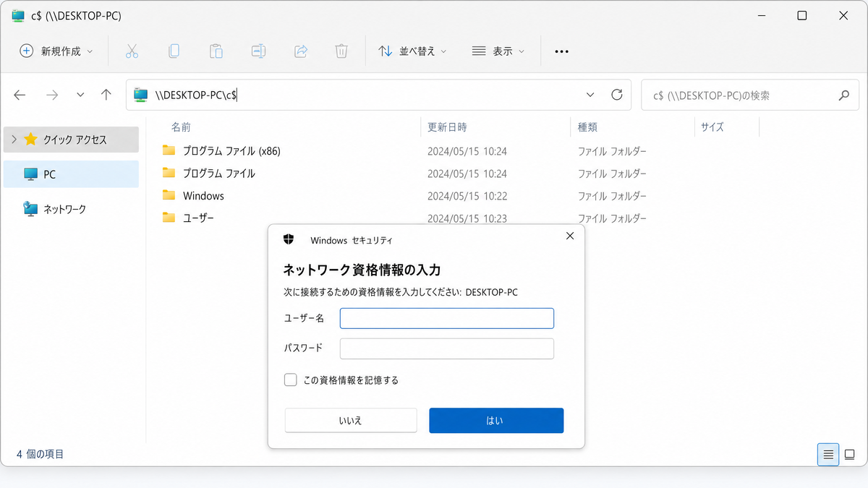Screen dimensions: 868x488
Task: Click the date 2024/05/15 10:22
Action: (x=467, y=196)
